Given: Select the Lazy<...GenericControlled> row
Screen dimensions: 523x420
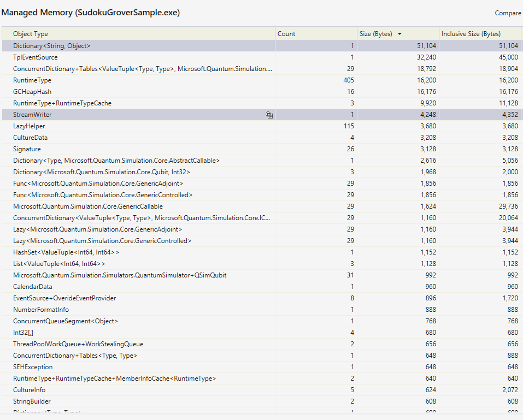Looking at the screenshot, I should pos(261,241).
